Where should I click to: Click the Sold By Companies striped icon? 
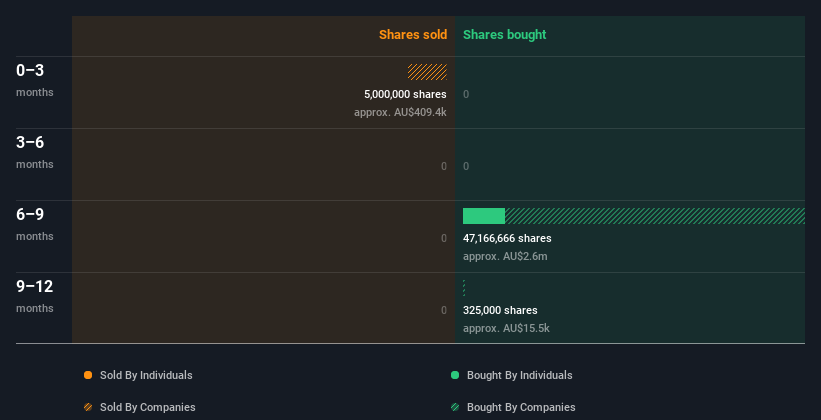click(x=88, y=407)
